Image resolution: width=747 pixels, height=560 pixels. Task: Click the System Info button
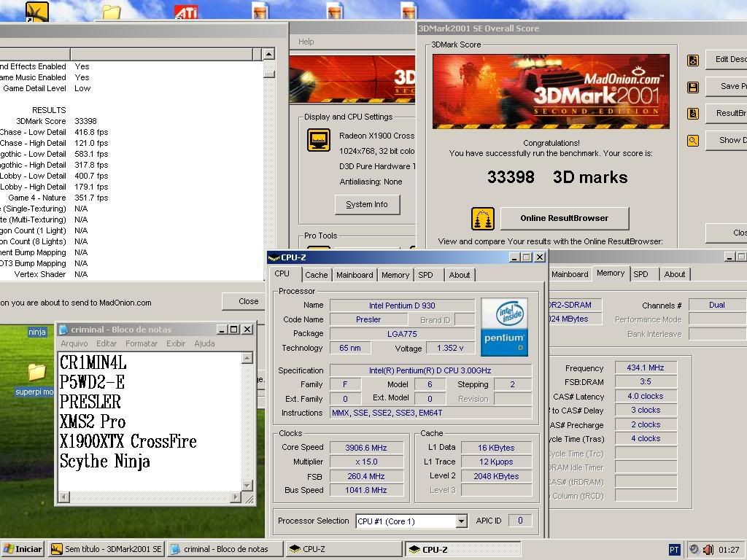(x=367, y=204)
